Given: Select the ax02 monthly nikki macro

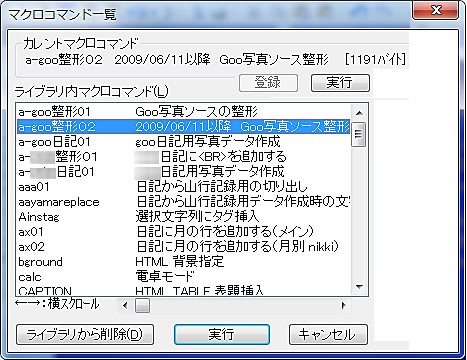Looking at the screenshot, I should pyautogui.click(x=183, y=247).
